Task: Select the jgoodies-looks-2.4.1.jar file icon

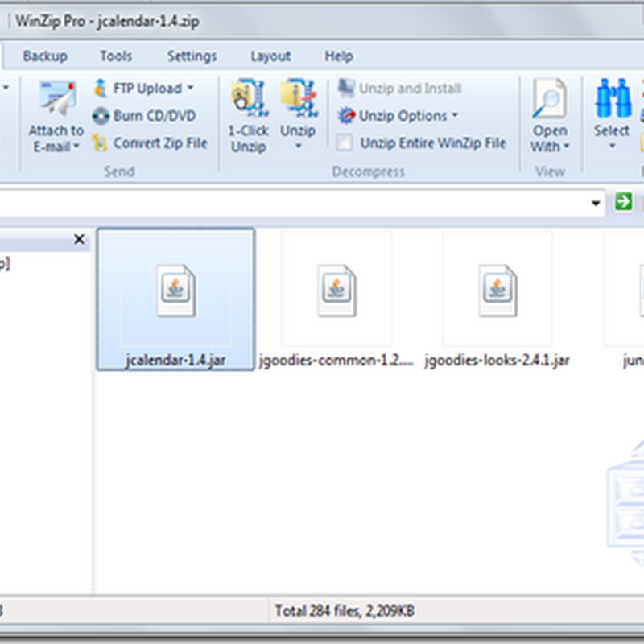Action: pos(497,291)
